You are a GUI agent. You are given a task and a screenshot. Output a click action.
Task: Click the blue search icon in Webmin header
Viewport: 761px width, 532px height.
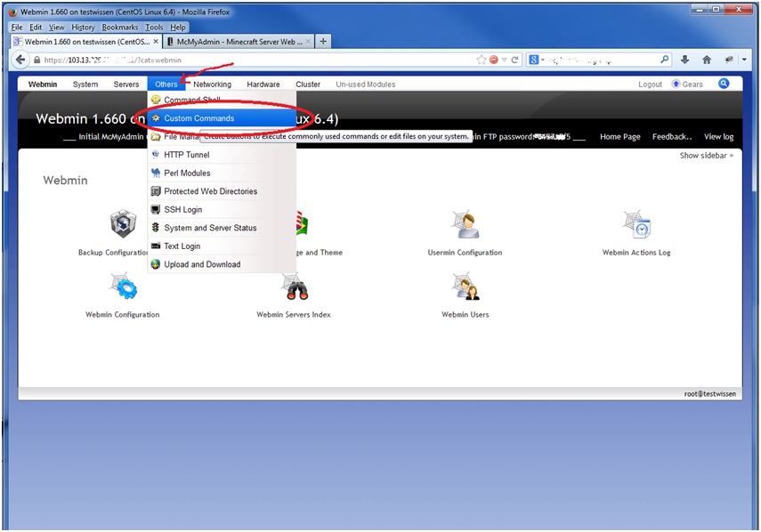[x=723, y=84]
